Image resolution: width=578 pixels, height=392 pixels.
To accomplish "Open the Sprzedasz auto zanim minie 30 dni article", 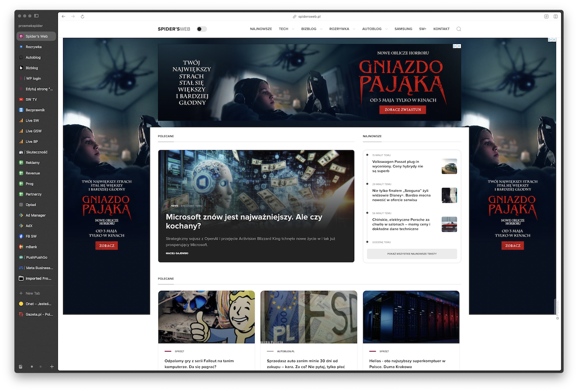I will point(307,364).
